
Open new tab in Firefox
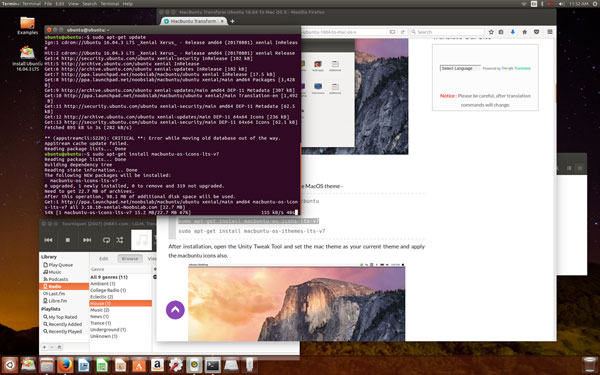pyautogui.click(x=232, y=21)
